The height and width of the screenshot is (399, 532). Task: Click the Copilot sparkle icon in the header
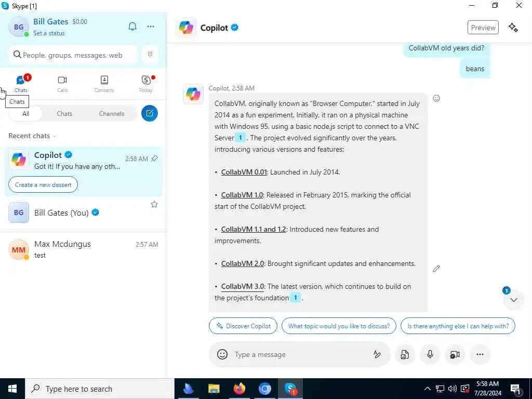(x=513, y=28)
